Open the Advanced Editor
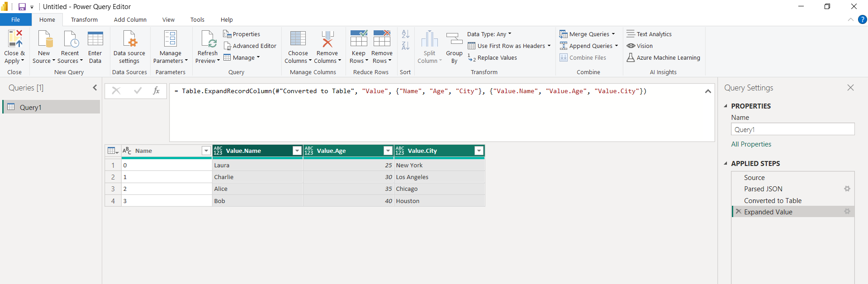 point(250,46)
